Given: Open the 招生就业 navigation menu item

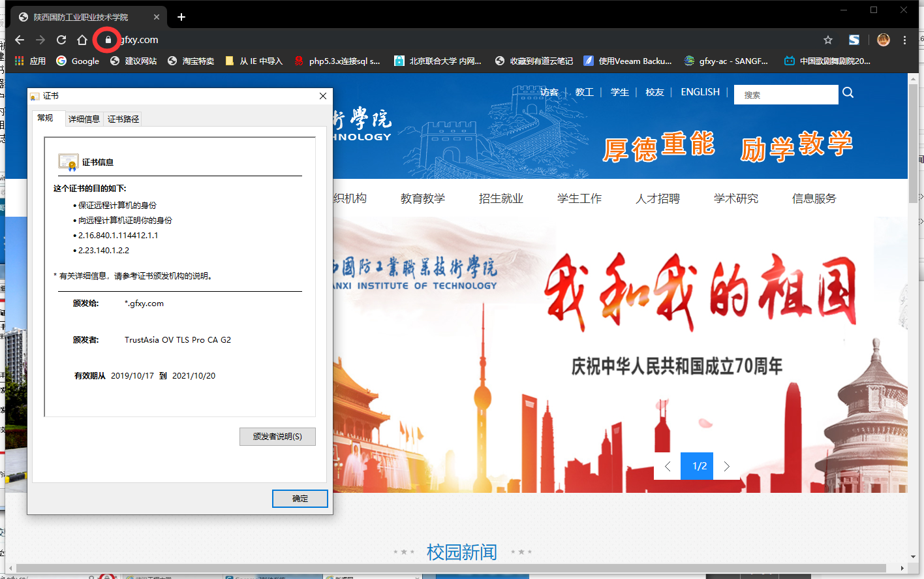Looking at the screenshot, I should tap(501, 198).
